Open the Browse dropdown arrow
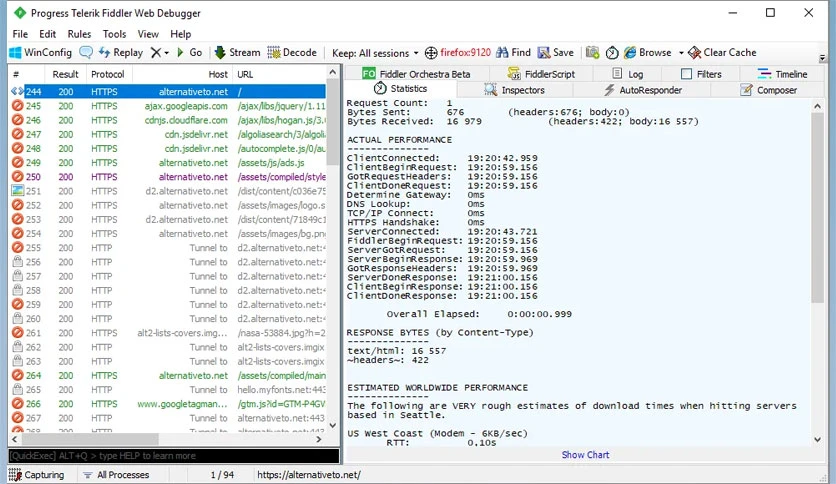Viewport: 836px width, 484px height. pos(681,53)
